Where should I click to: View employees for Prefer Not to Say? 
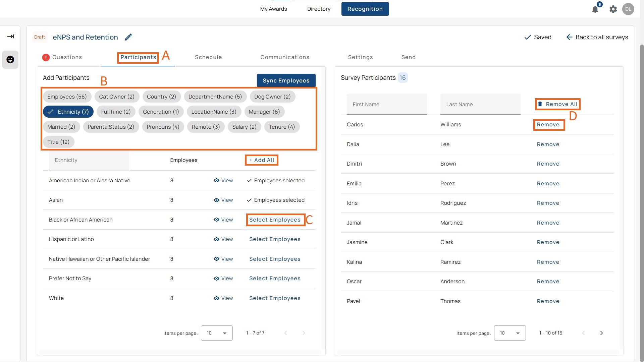(x=223, y=279)
